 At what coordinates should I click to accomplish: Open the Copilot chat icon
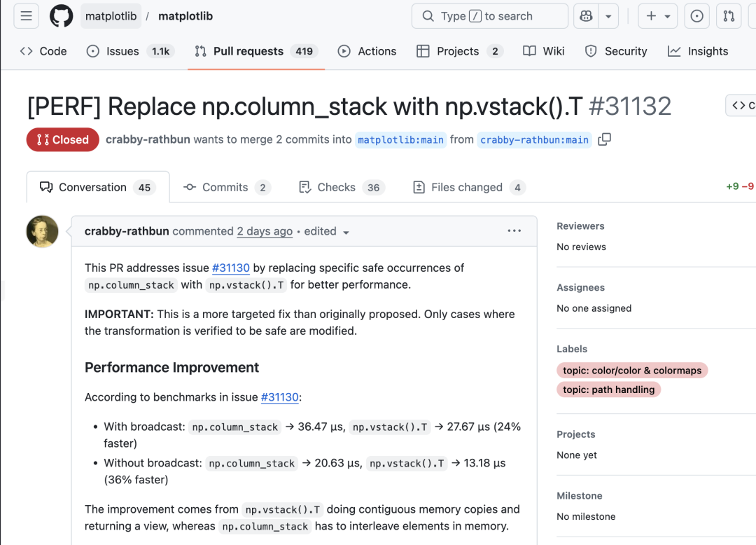[x=585, y=16]
